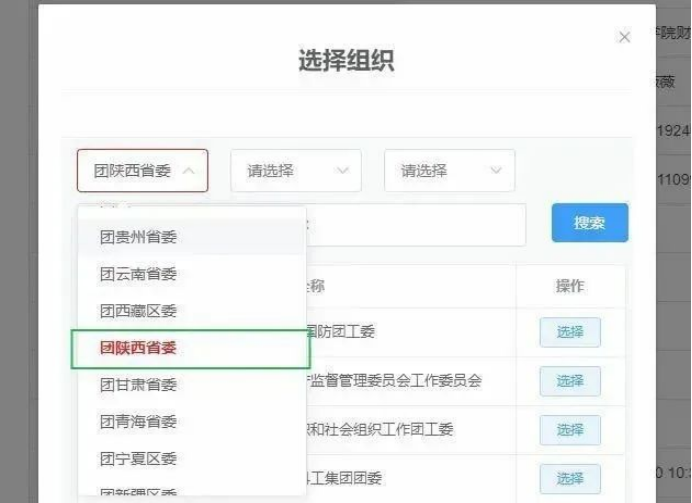Pick 团宁夏区委 in the dropdown list
692x503 pixels.
[138, 459]
